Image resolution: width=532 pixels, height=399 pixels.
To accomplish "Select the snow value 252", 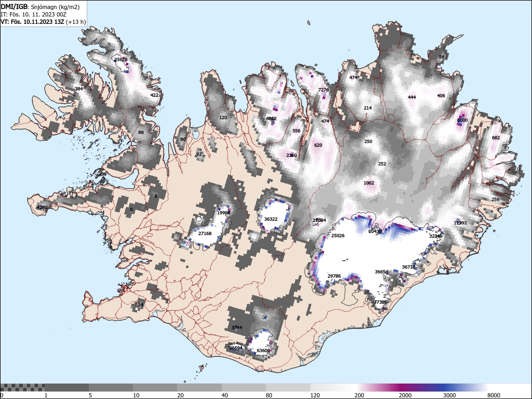I will [x=382, y=164].
